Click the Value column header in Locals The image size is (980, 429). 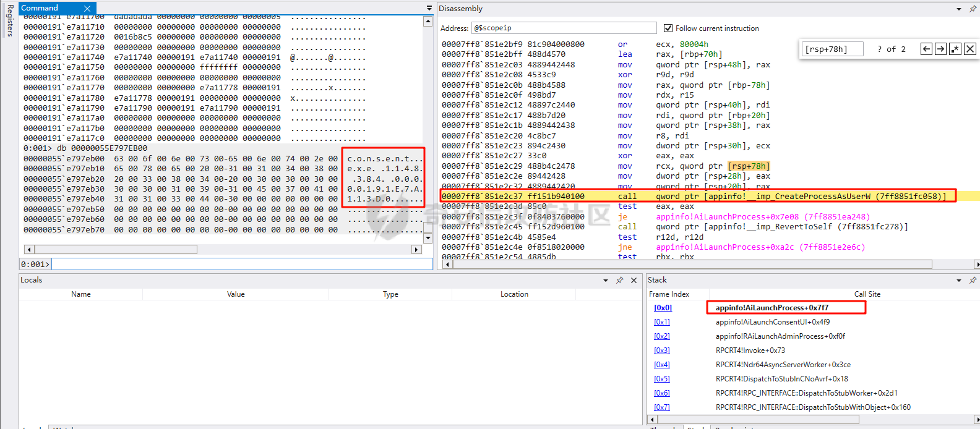pos(236,294)
